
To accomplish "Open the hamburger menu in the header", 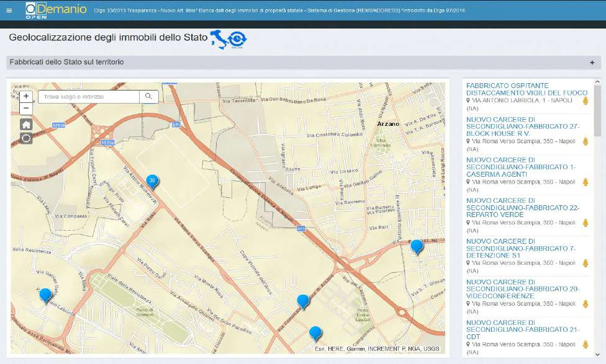I will tap(9, 10).
